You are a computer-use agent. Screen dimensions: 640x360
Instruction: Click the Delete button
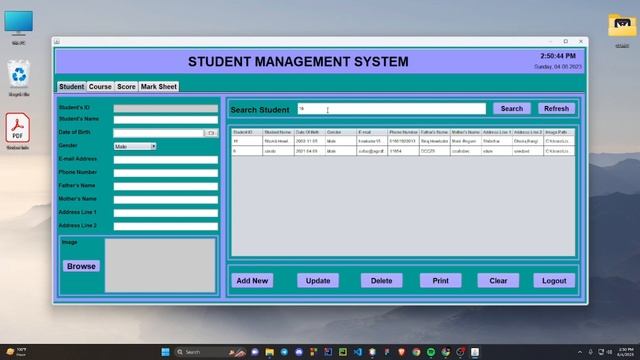(x=382, y=281)
